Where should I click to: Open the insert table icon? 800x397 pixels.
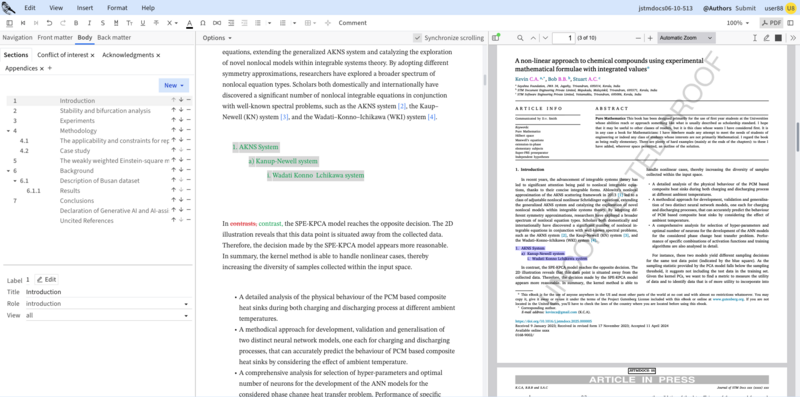308,23
